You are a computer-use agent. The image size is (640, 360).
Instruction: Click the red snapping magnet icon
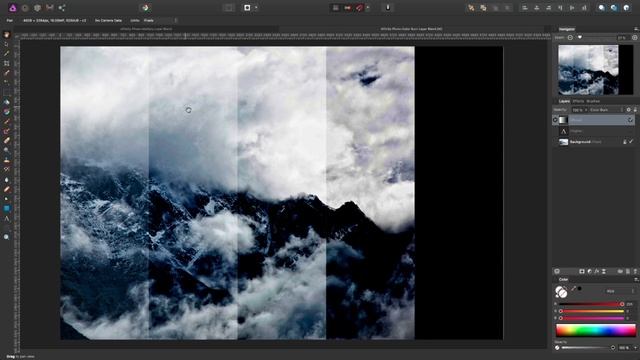(359, 8)
